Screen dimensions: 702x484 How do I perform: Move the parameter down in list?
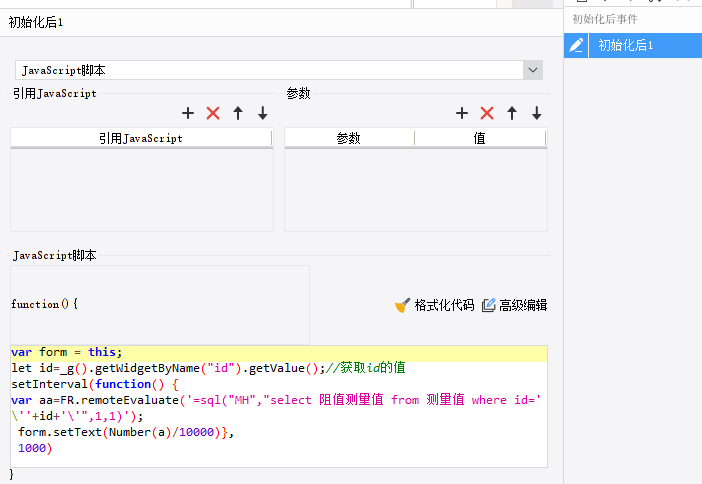[x=537, y=114]
